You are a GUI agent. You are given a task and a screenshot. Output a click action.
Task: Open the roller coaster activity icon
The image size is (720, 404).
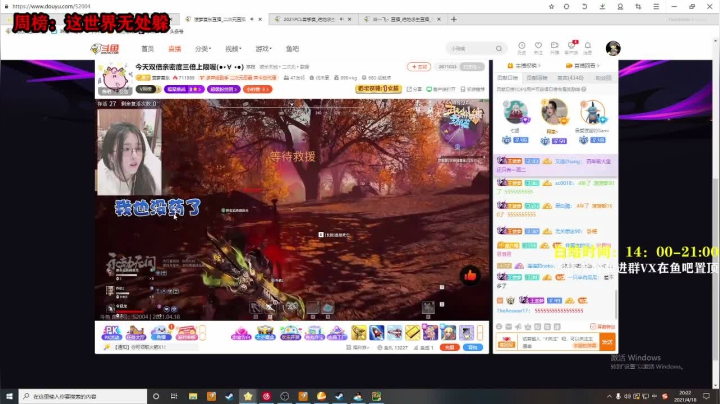click(x=135, y=332)
